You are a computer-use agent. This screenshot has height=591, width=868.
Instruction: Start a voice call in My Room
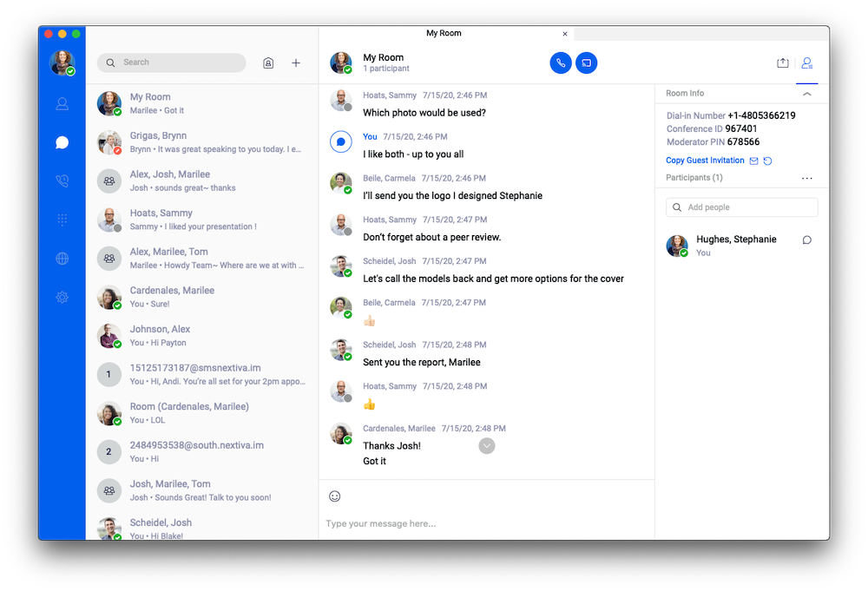click(x=560, y=62)
